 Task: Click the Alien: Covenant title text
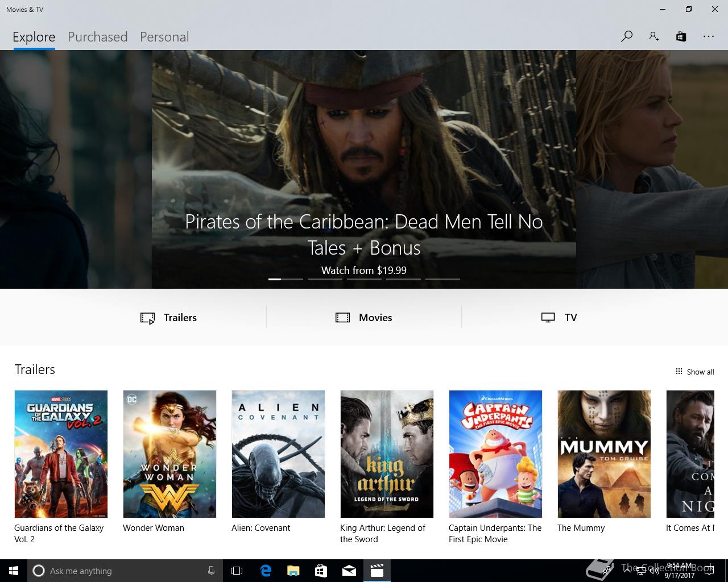(260, 528)
